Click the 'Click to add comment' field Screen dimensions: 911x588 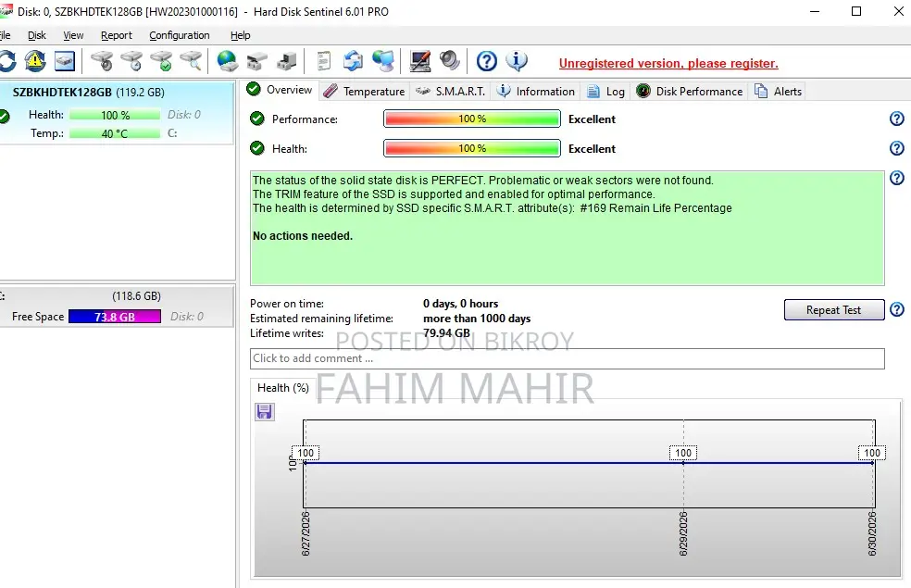(567, 358)
